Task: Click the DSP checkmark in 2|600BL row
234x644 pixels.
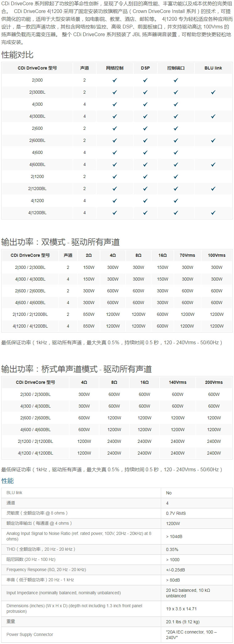Action: point(145,140)
